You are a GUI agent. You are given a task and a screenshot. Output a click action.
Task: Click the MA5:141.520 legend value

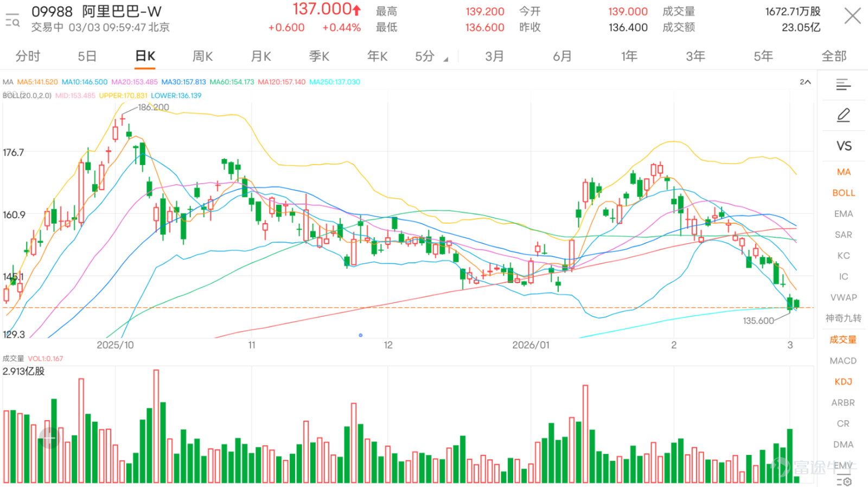tap(37, 82)
